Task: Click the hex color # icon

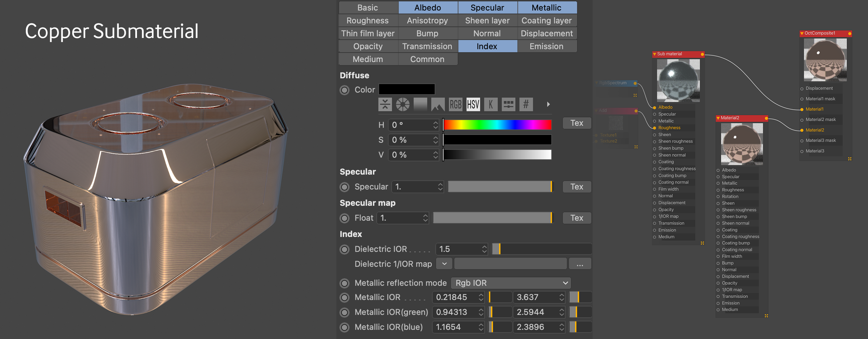Action: point(526,104)
